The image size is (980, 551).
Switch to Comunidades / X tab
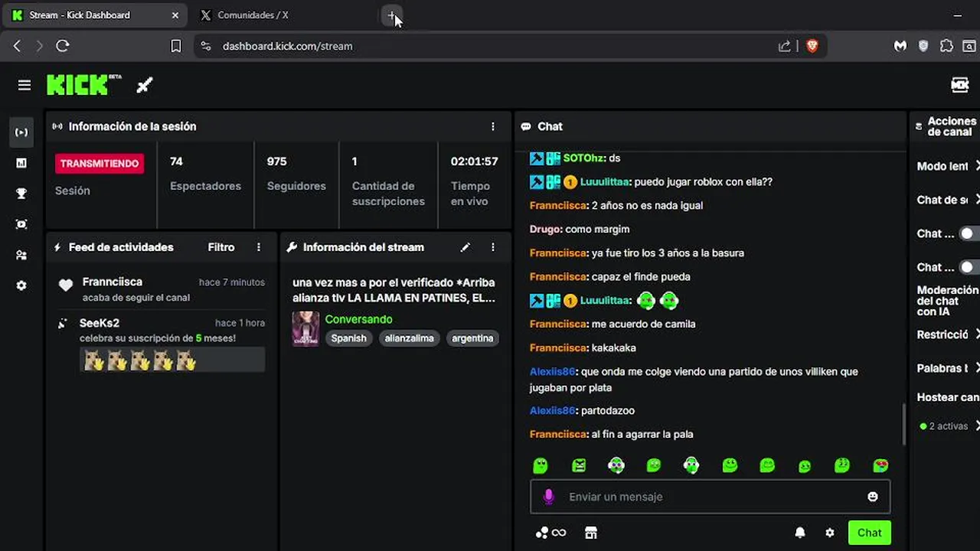(283, 15)
